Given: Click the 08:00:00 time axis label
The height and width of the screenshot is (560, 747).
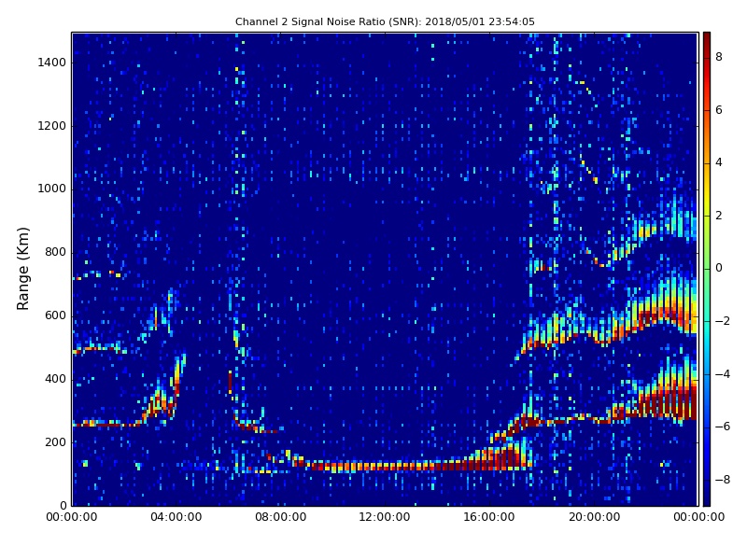Looking at the screenshot, I should tap(281, 517).
